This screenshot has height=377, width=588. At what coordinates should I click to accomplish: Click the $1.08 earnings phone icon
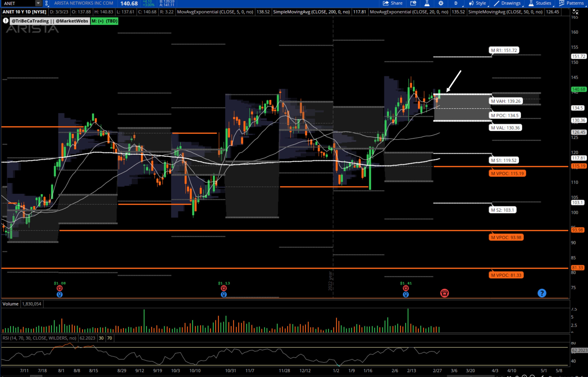click(60, 288)
